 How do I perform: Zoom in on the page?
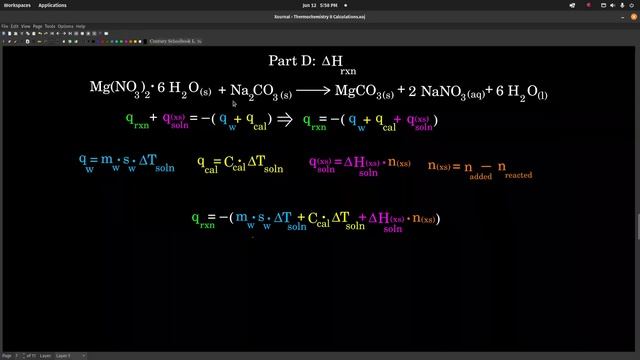point(88,33)
